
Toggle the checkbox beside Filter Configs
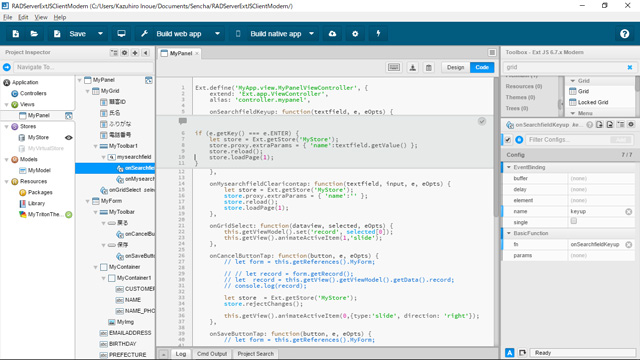[x=508, y=140]
